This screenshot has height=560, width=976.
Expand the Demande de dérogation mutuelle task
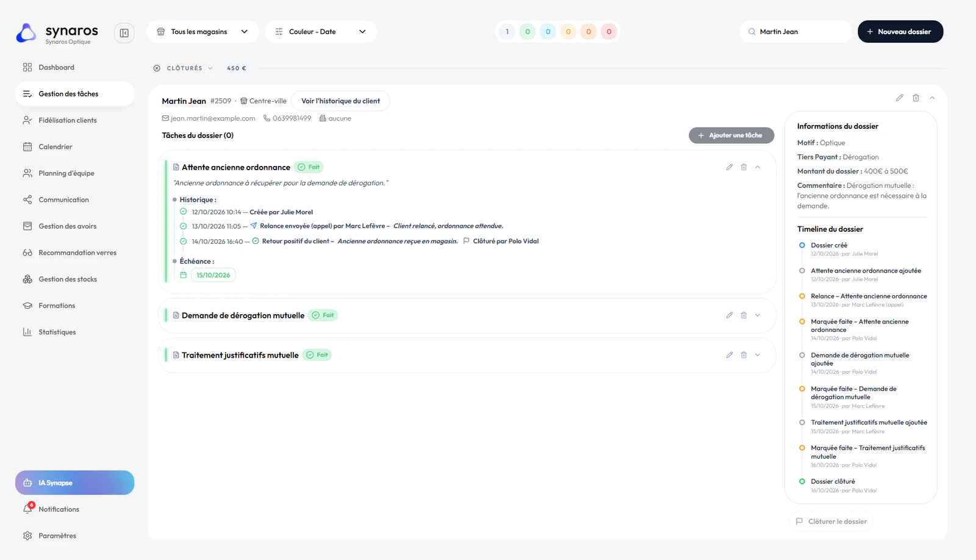pyautogui.click(x=758, y=315)
